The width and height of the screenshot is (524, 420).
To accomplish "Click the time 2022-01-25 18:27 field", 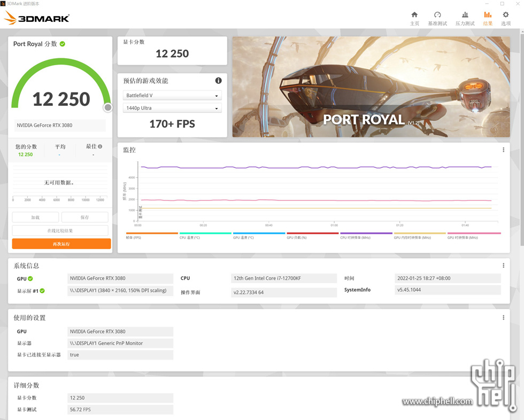I will tap(448, 278).
